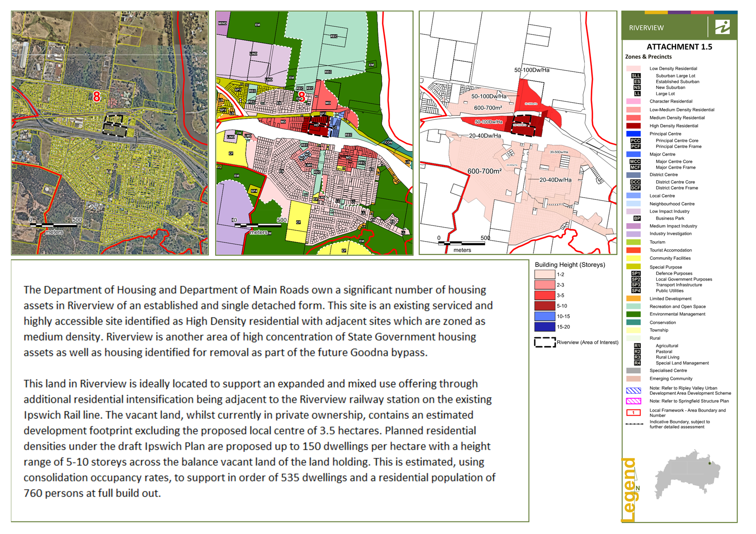Click the 'RIVERVIEW' title in green header

(x=646, y=28)
